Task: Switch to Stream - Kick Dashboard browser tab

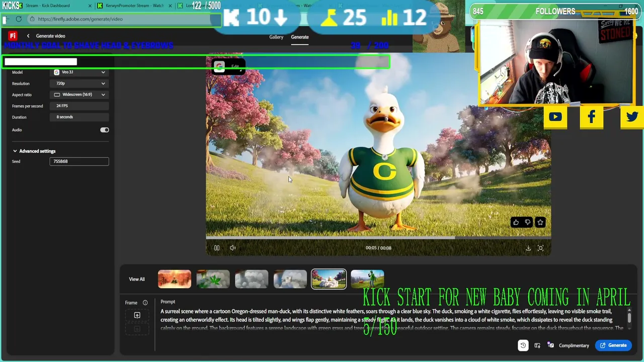Action: pyautogui.click(x=50, y=6)
